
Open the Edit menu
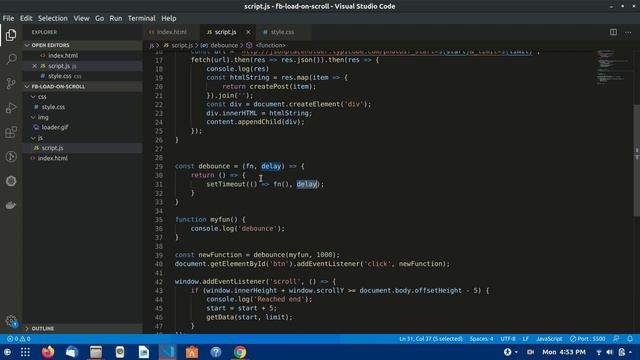tap(26, 18)
